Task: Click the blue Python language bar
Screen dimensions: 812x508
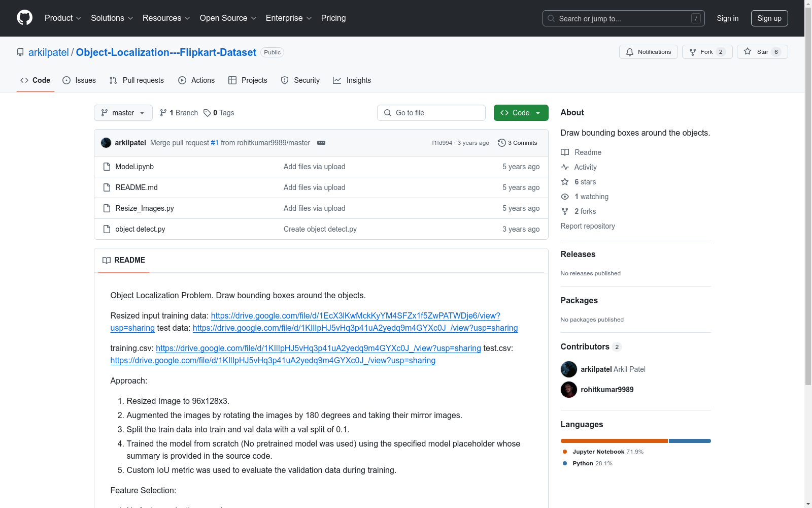Action: click(690, 441)
